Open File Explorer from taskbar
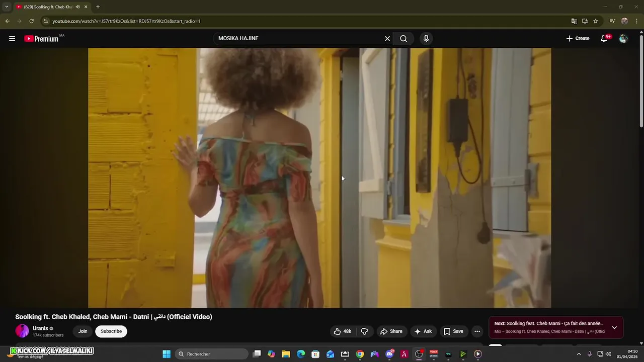Viewport: 644px width, 362px height. tap(286, 354)
